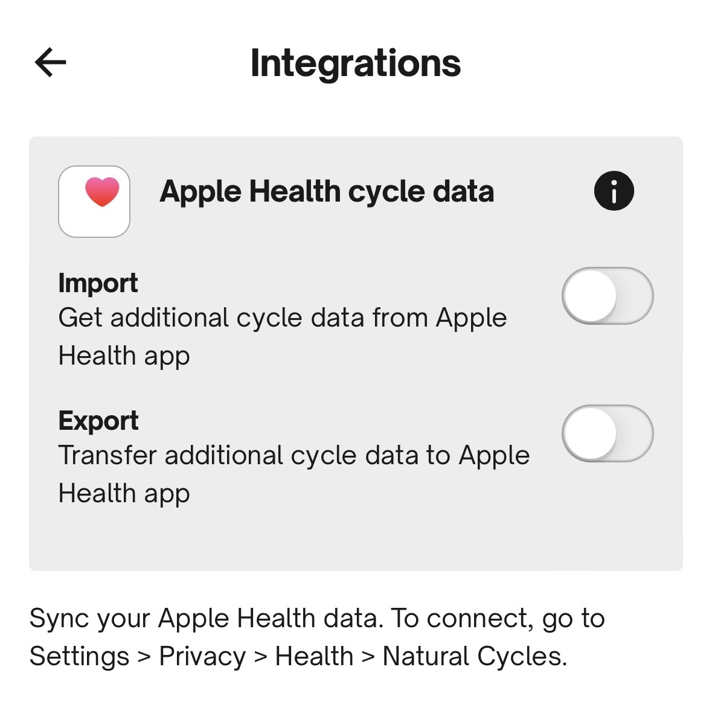Select the "Apple Health cycle data" heading
This screenshot has width=712, height=728.
pyautogui.click(x=327, y=192)
